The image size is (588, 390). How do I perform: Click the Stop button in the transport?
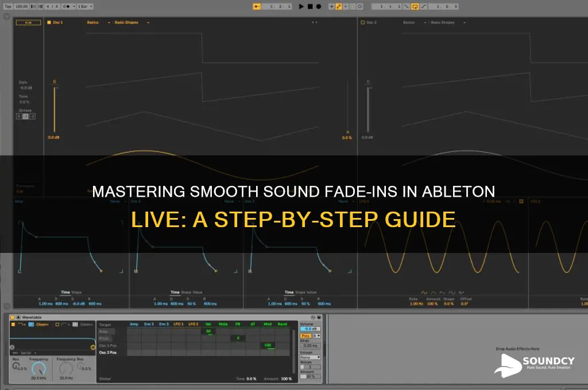(x=310, y=6)
